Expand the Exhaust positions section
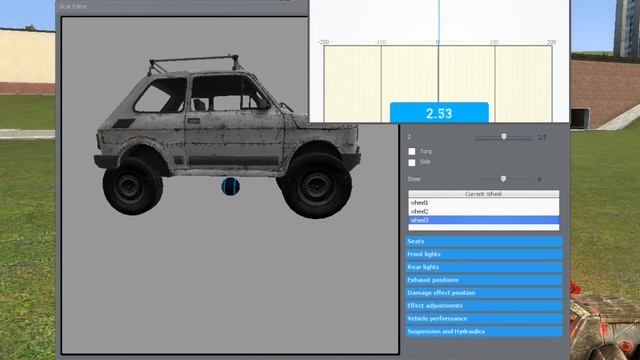The width and height of the screenshot is (640, 360). click(484, 280)
